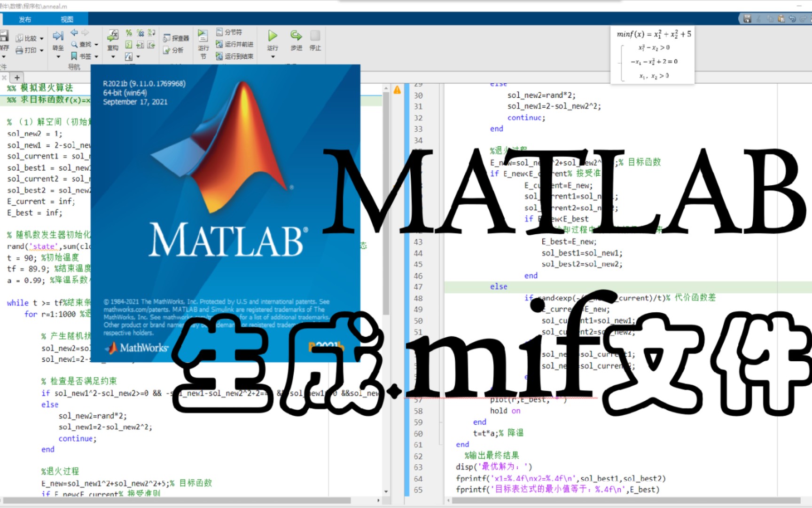Expand the 书签 (Bookmark) dropdown arrow
Screen dimensions: 812x508
click(96, 56)
